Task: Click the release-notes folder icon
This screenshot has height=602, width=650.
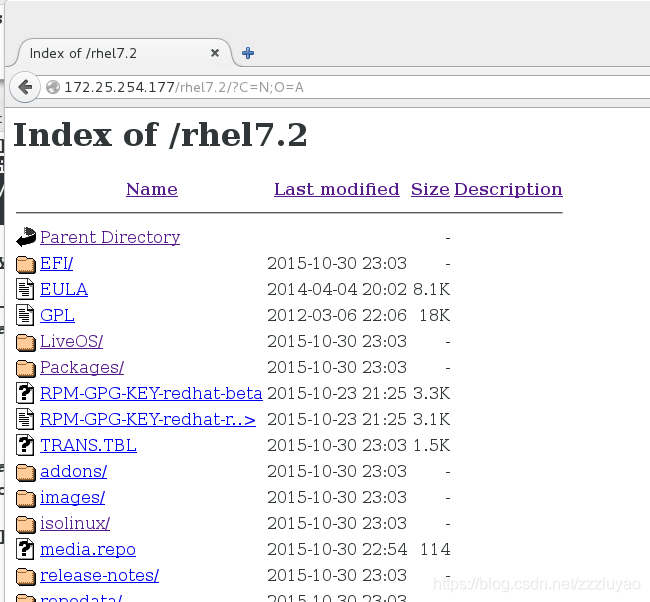Action: [x=26, y=577]
